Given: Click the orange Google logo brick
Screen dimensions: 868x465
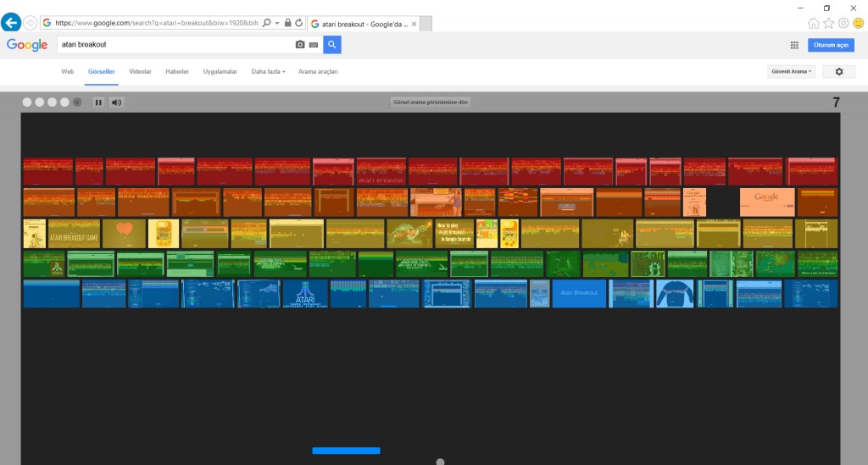Looking at the screenshot, I should pos(767,202).
